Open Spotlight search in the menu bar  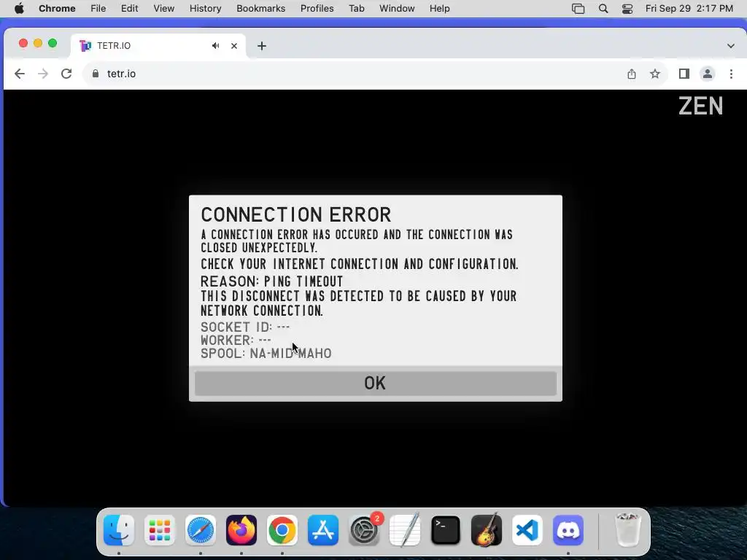click(x=603, y=8)
